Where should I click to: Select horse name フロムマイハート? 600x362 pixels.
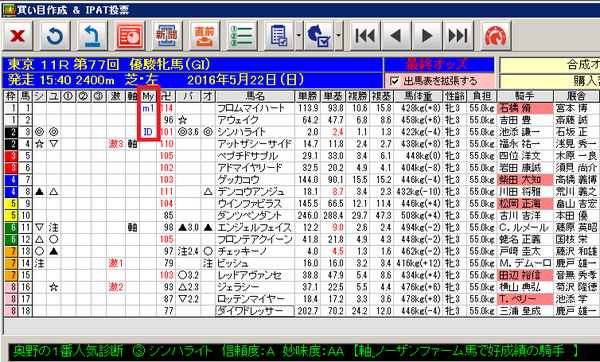[x=251, y=108]
